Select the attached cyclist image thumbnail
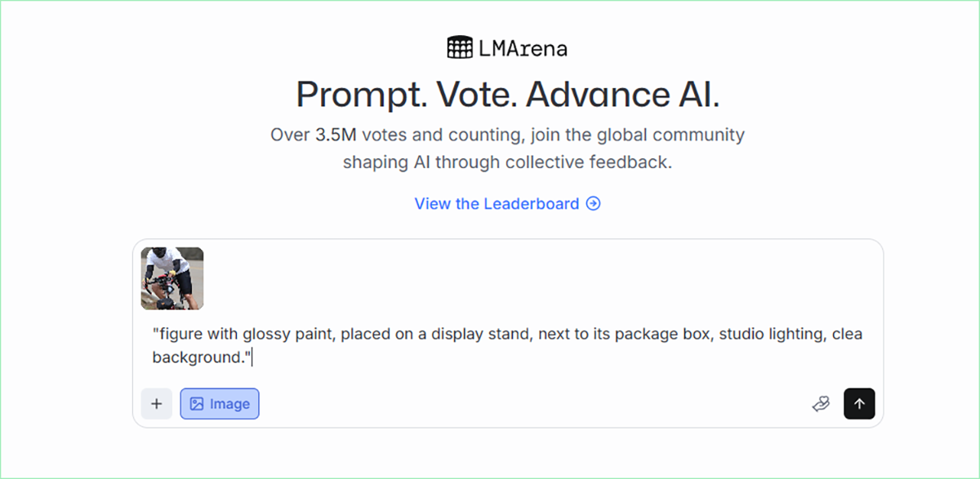 point(172,278)
